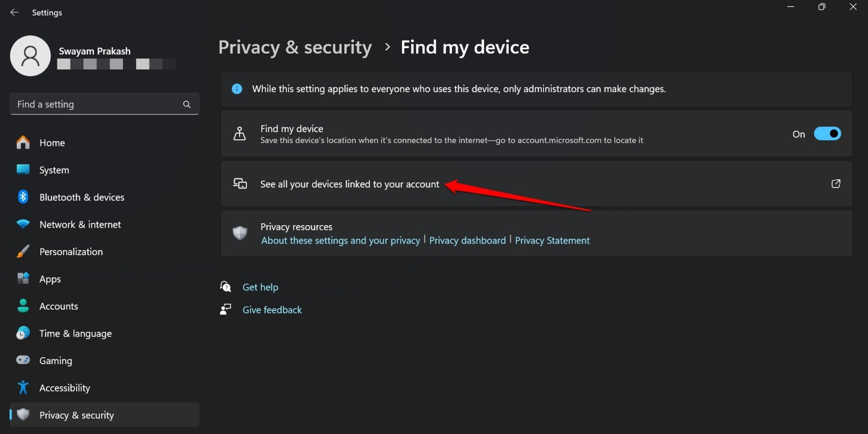This screenshot has height=434, width=868.
Task: Click the Privacy dashboard link
Action: [467, 240]
